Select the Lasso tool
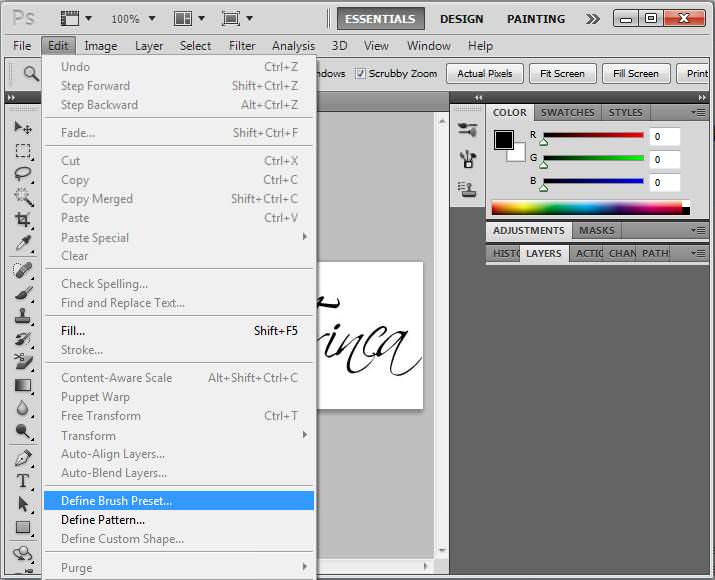Screen dimensions: 715x580 point(23,174)
